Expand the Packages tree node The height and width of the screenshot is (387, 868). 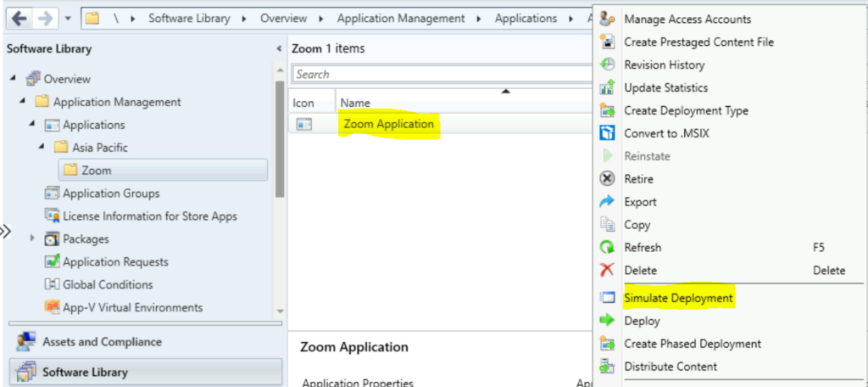[x=33, y=239]
